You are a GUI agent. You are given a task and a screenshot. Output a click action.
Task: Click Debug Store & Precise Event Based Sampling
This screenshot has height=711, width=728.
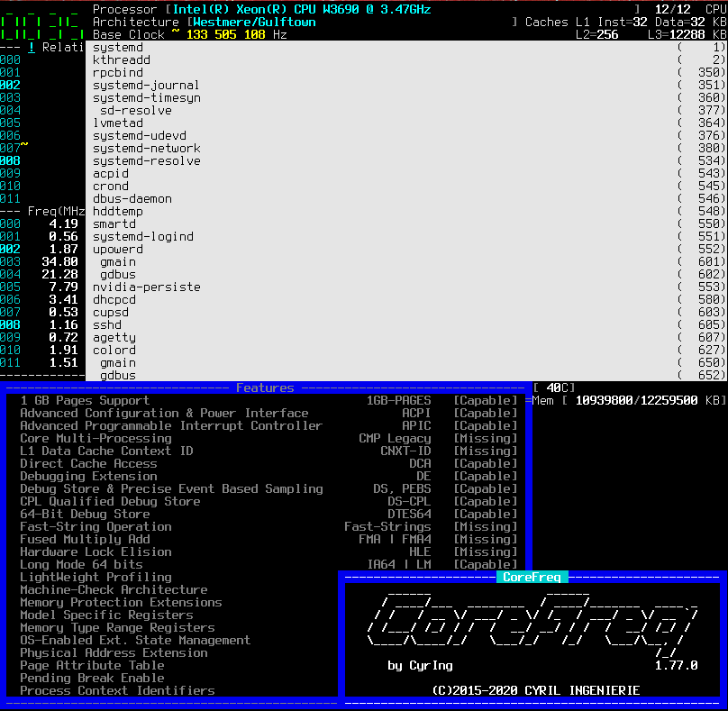pos(268,488)
